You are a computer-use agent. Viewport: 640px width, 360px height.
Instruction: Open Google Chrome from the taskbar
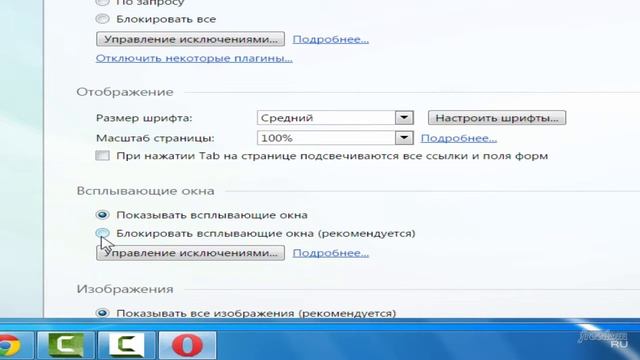(x=9, y=345)
